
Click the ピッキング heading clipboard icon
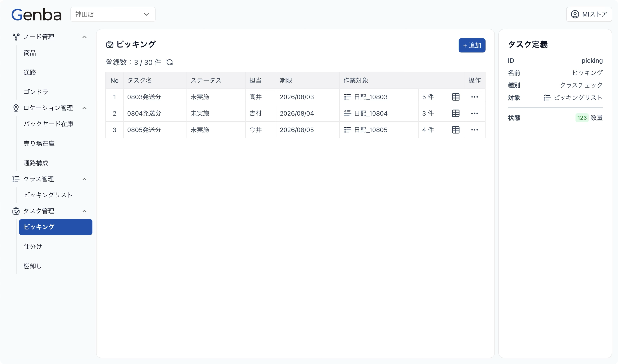pyautogui.click(x=110, y=45)
